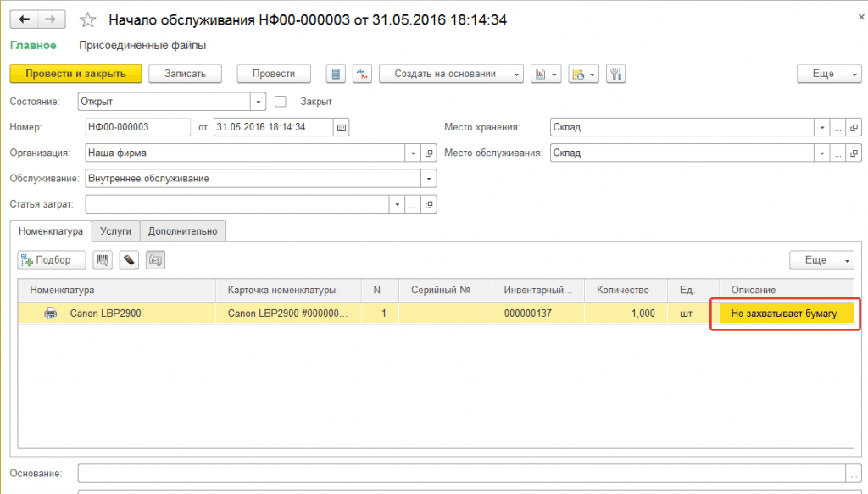Expand the Место обслуживания dropdown arrow
Image resolution: width=868 pixels, height=494 pixels.
(822, 153)
